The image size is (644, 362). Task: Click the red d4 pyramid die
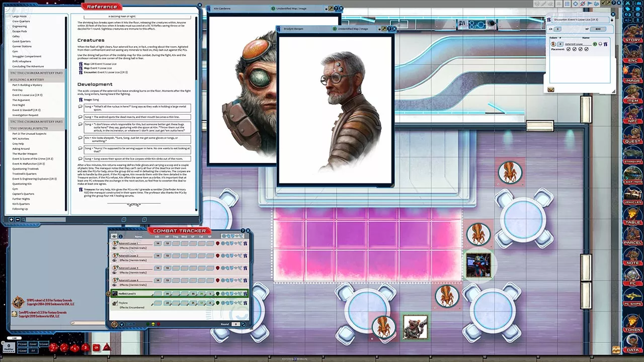click(107, 347)
